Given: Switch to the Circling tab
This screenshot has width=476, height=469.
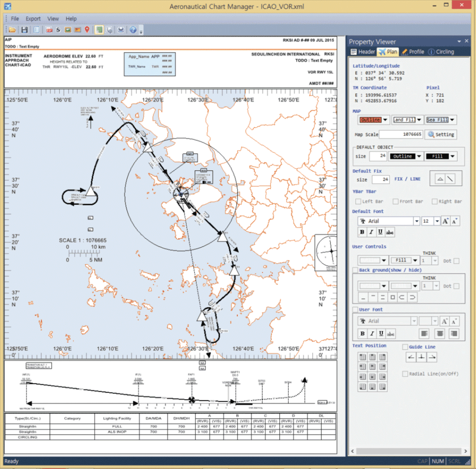Looking at the screenshot, I should [441, 52].
